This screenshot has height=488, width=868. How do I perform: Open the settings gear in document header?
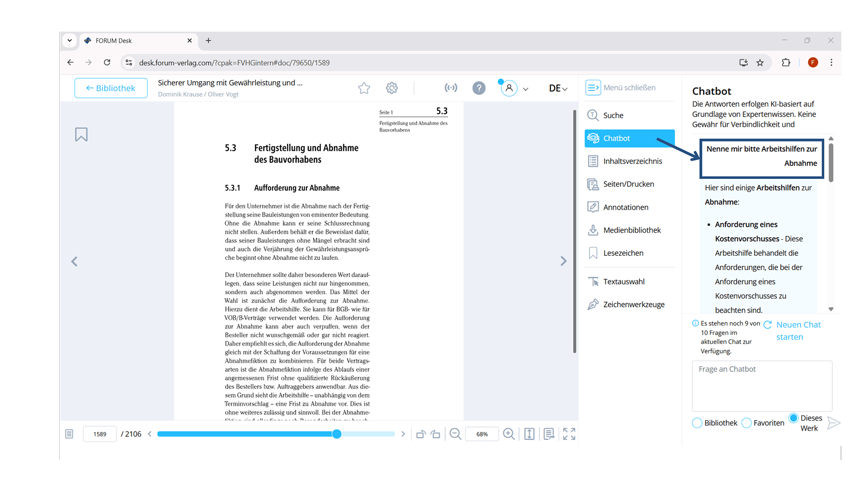392,88
